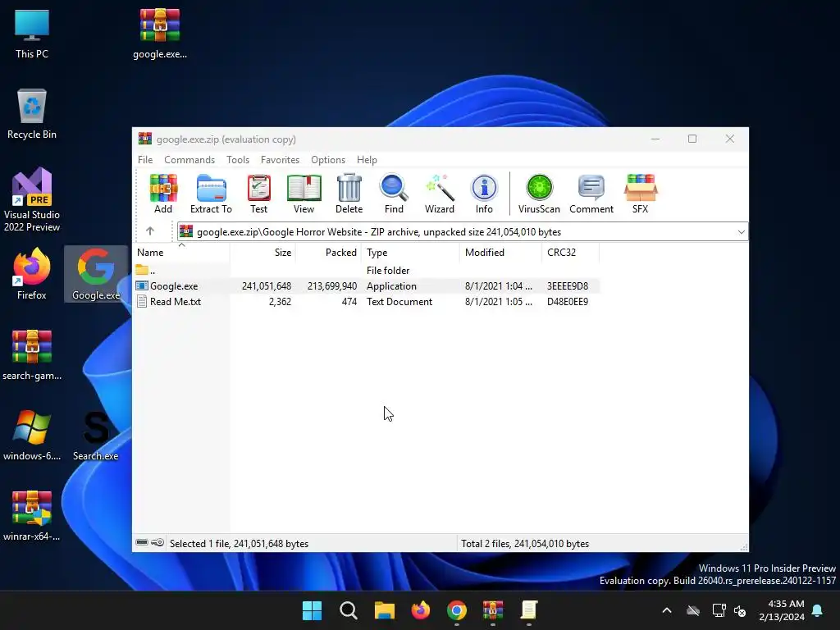This screenshot has height=630, width=840.
Task: Click the key password icon in status bar
Action: coord(157,543)
